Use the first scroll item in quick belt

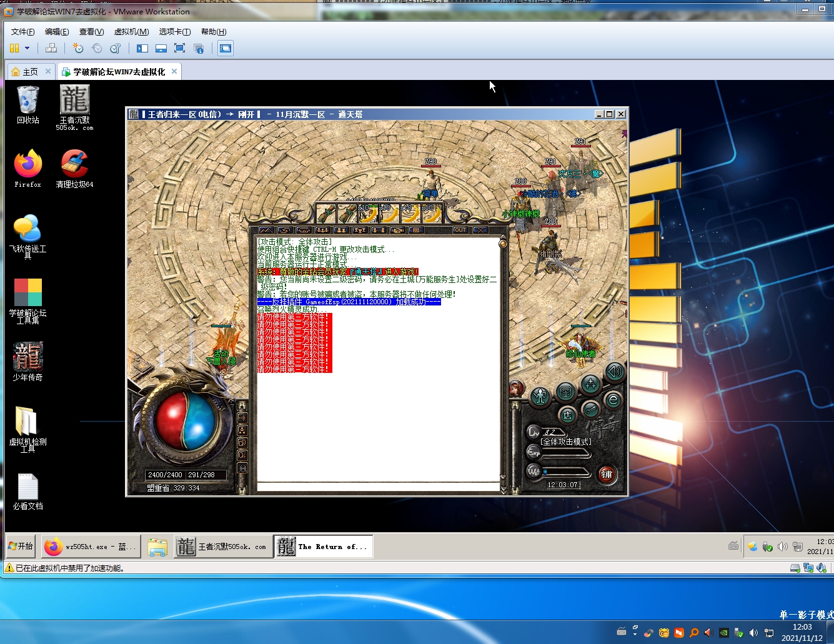326,214
